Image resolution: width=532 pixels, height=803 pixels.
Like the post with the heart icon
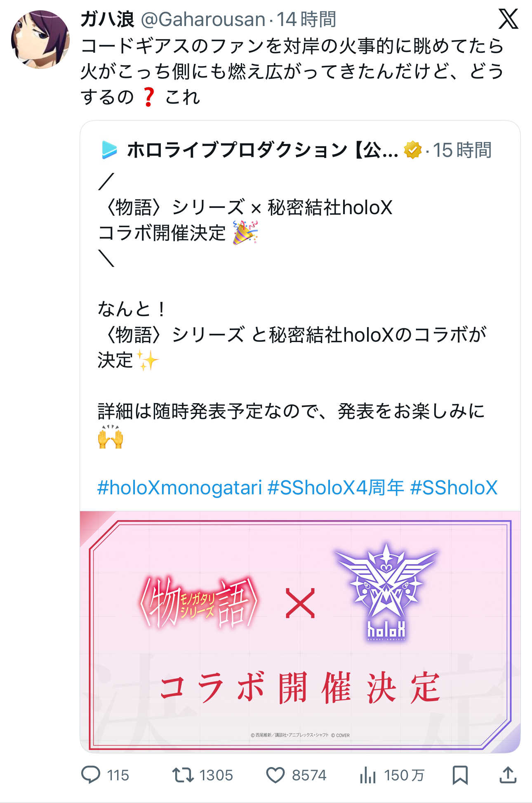click(275, 775)
